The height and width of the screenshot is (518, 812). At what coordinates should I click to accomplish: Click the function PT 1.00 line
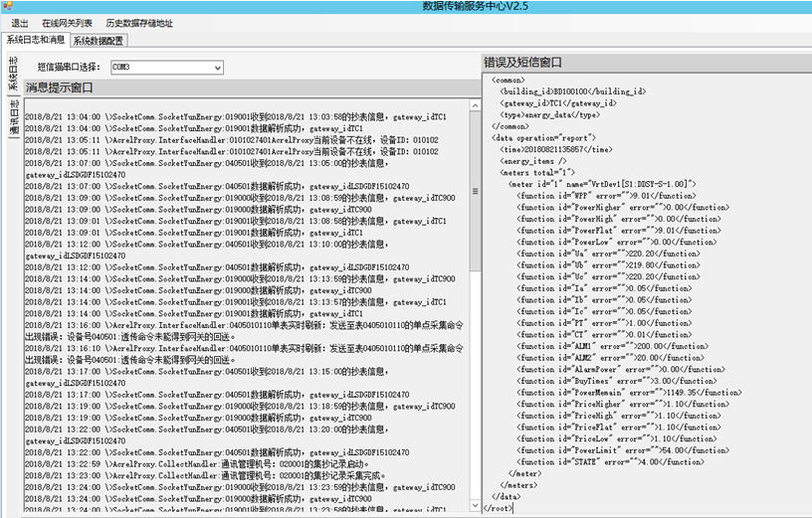coord(604,323)
